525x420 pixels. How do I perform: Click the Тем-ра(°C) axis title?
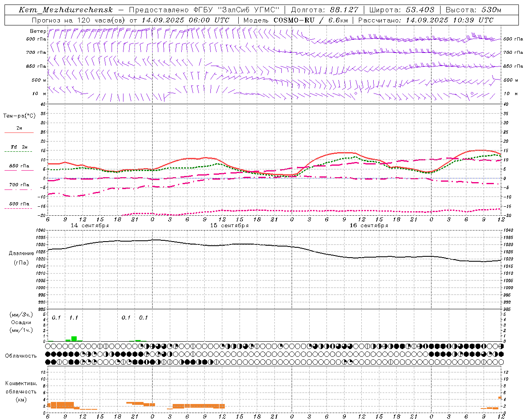[x=19, y=116]
